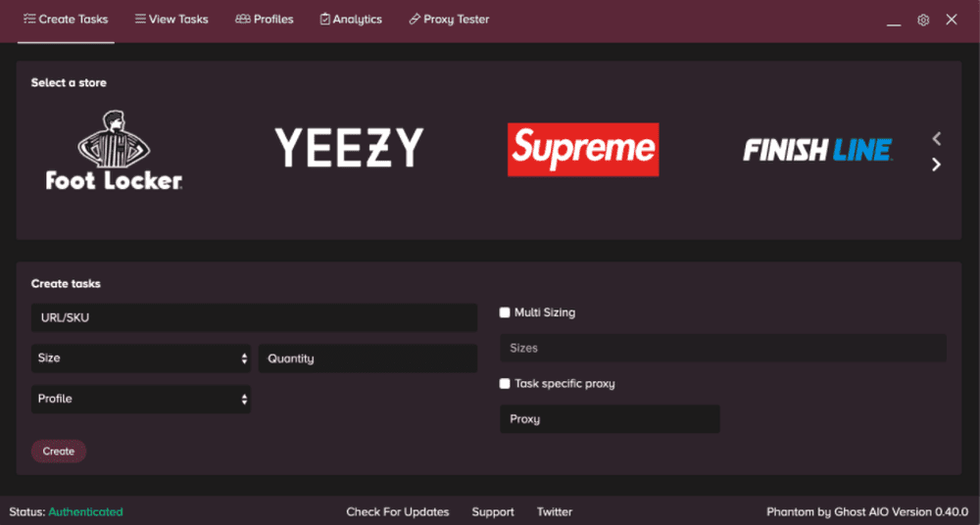This screenshot has width=980, height=525.
Task: Select the Finish Line store logo
Action: pyautogui.click(x=817, y=150)
